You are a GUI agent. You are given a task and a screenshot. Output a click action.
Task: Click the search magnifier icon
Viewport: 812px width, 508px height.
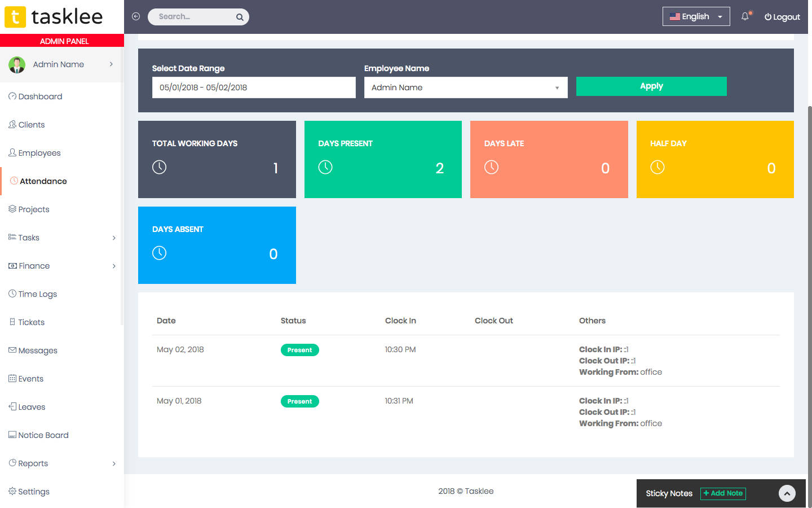239,16
